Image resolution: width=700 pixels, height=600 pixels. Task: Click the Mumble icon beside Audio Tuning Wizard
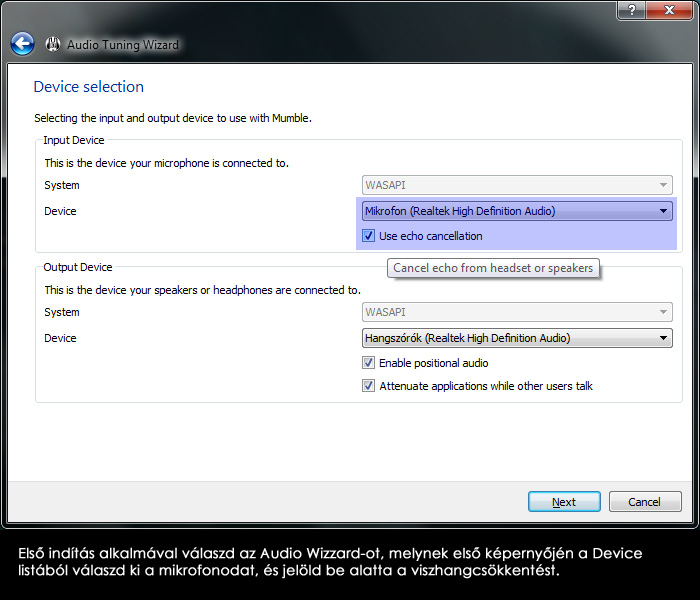point(53,44)
